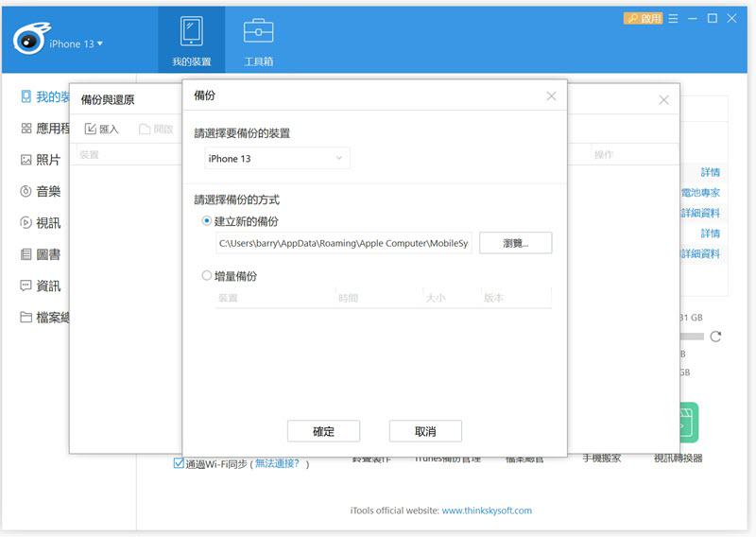Open 電池專家 link
Viewport: 756px width, 537px height.
[x=700, y=193]
